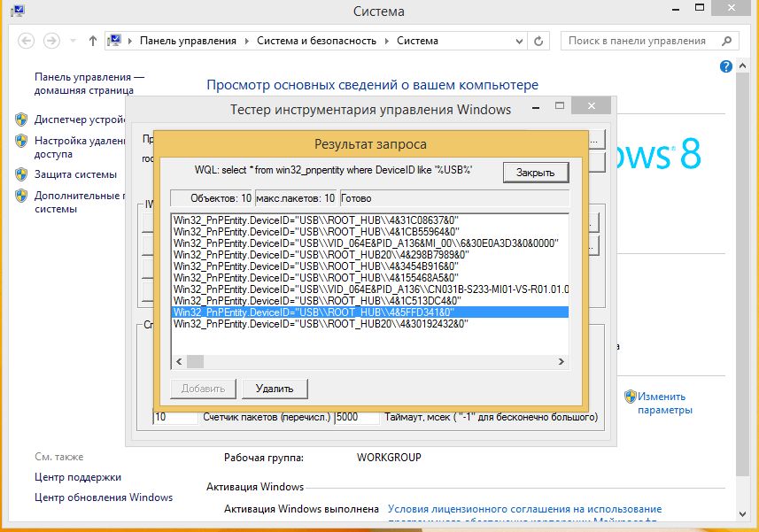
Task: Select row VID_064E&PID_A136&MI_00
Action: (370, 243)
